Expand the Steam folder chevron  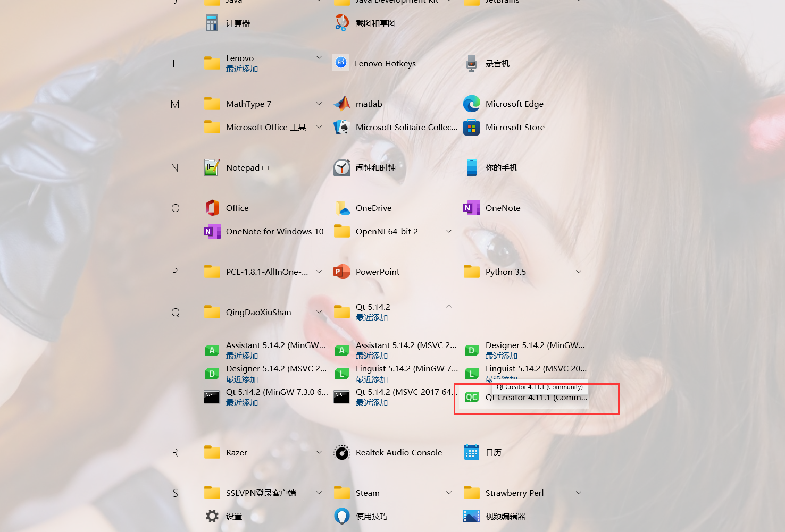tap(449, 493)
